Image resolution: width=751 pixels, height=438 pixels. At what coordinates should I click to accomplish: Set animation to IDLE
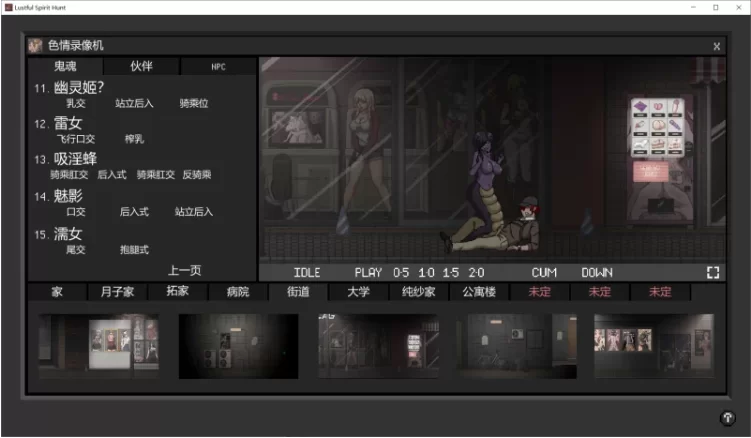click(x=307, y=273)
